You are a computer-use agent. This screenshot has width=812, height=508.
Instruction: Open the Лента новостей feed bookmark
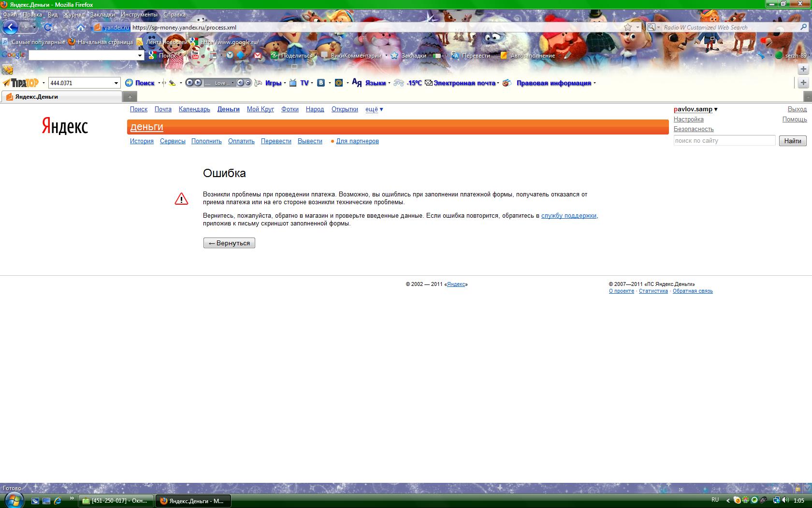pyautogui.click(x=162, y=42)
